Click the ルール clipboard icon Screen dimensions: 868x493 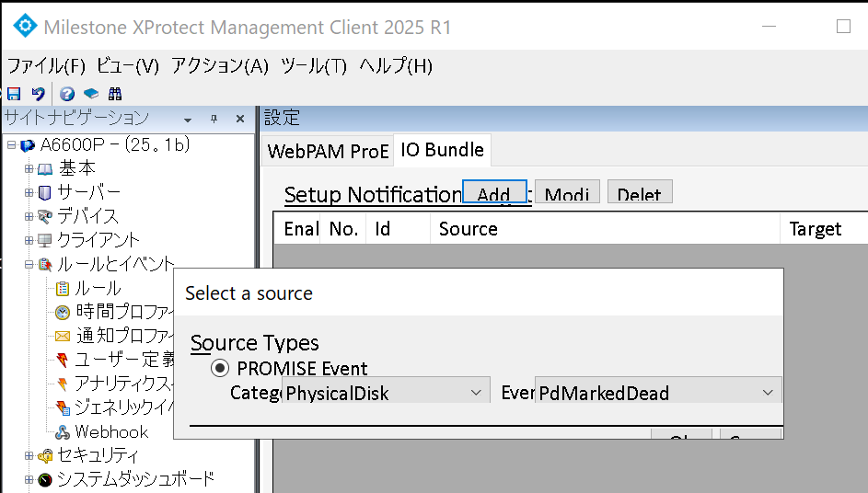(x=63, y=288)
